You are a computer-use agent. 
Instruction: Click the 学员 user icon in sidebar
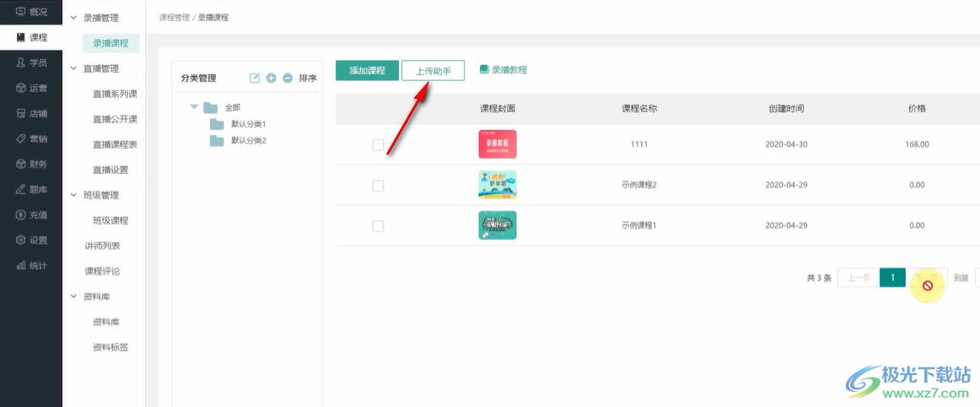(x=21, y=62)
